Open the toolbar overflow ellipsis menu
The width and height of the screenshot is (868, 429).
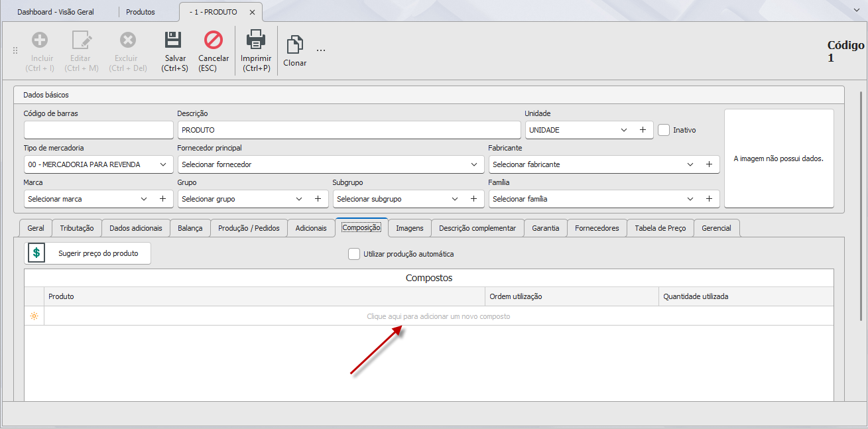321,50
